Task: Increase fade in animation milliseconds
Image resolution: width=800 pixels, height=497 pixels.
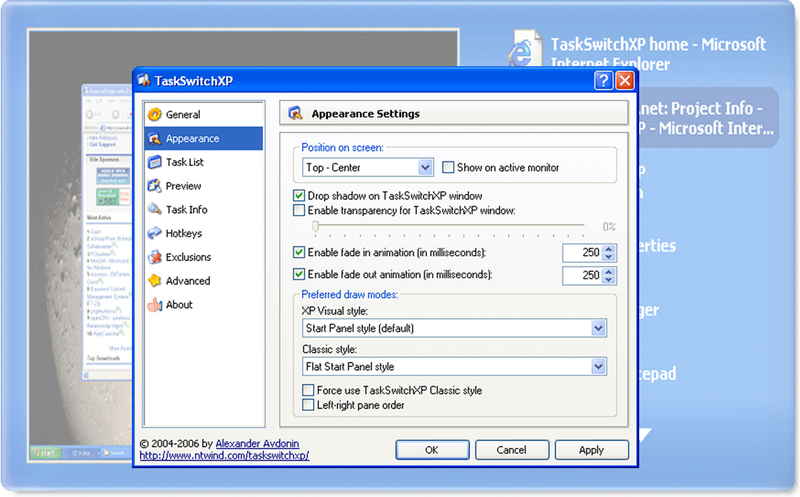Action: tap(609, 248)
